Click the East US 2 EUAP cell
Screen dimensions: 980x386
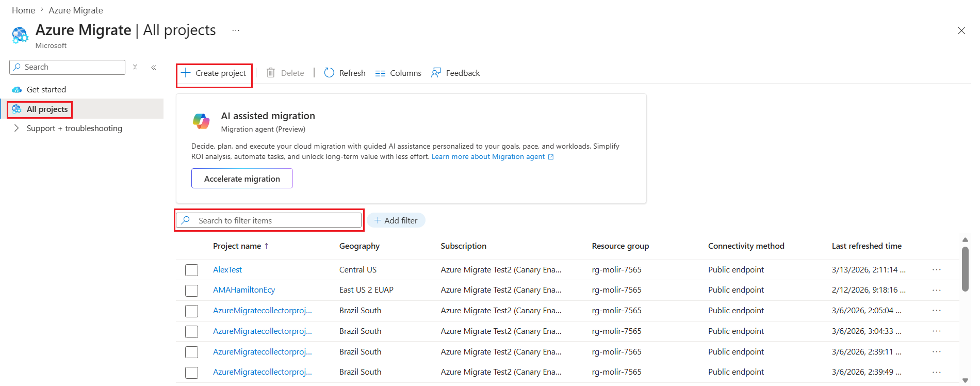tap(366, 290)
